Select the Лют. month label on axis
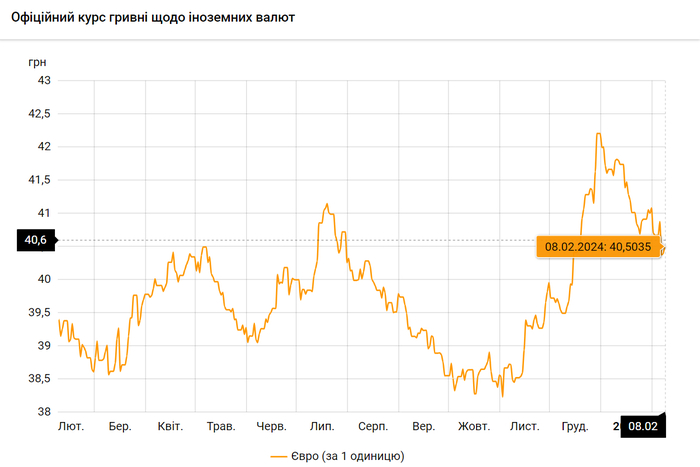 pyautogui.click(x=71, y=427)
